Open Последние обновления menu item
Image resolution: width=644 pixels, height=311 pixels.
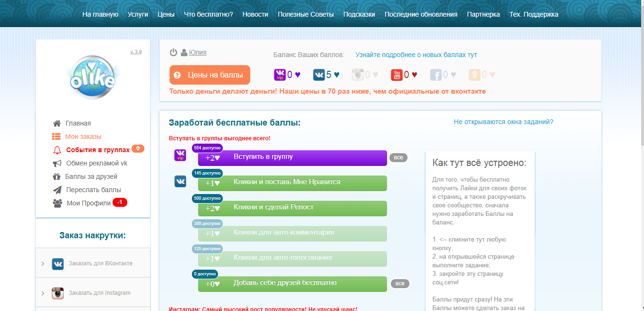click(421, 14)
